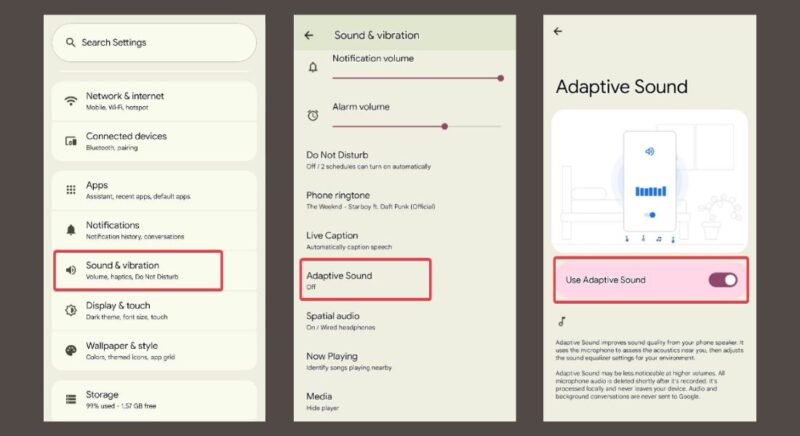Toggle Use Adaptive Sound switch
The height and width of the screenshot is (436, 800).
tap(722, 280)
